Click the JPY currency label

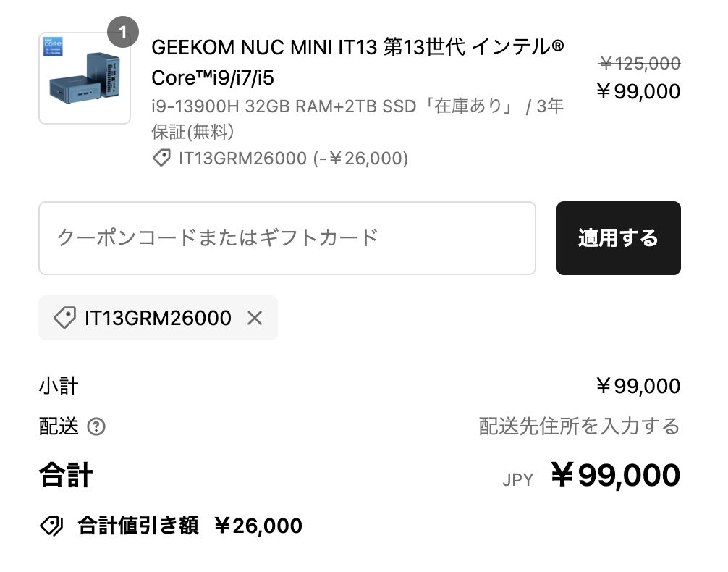coord(517,479)
